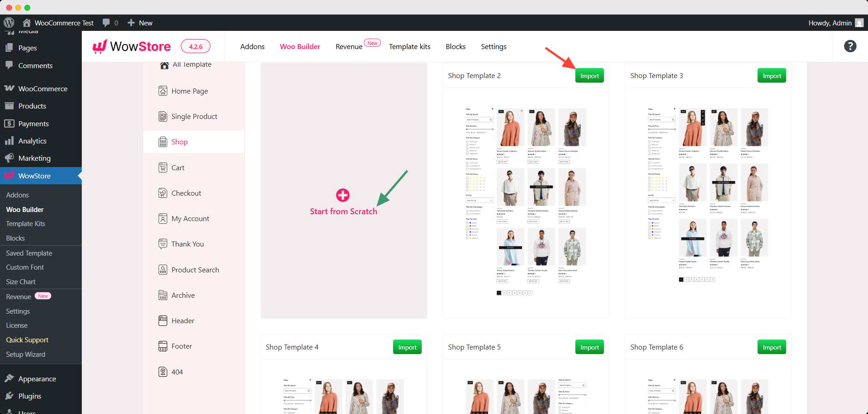Open Howdy, Admin account menu
Screen dimensions: 868x414
pyautogui.click(x=835, y=23)
